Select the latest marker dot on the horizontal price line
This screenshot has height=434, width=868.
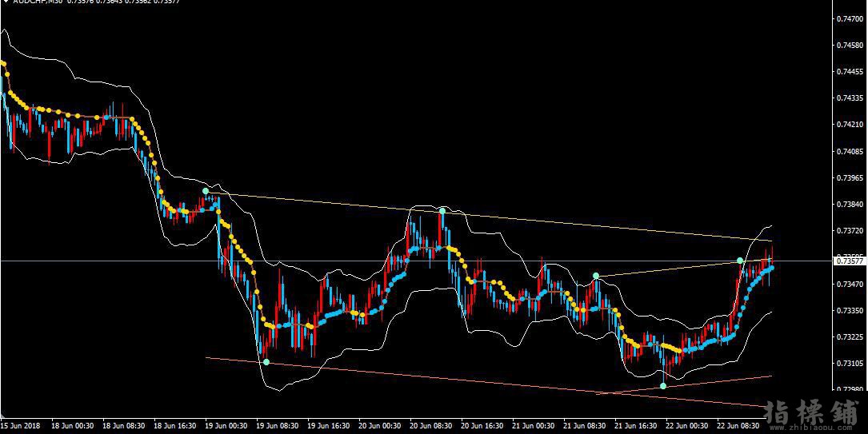click(740, 261)
